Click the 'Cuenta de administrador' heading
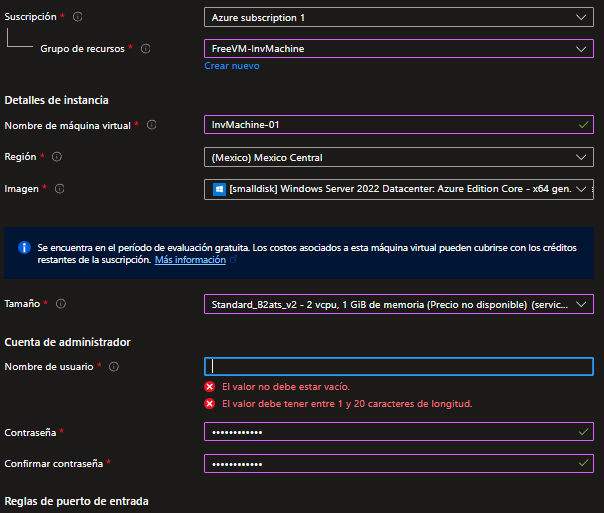This screenshot has width=604, height=513. (x=67, y=342)
